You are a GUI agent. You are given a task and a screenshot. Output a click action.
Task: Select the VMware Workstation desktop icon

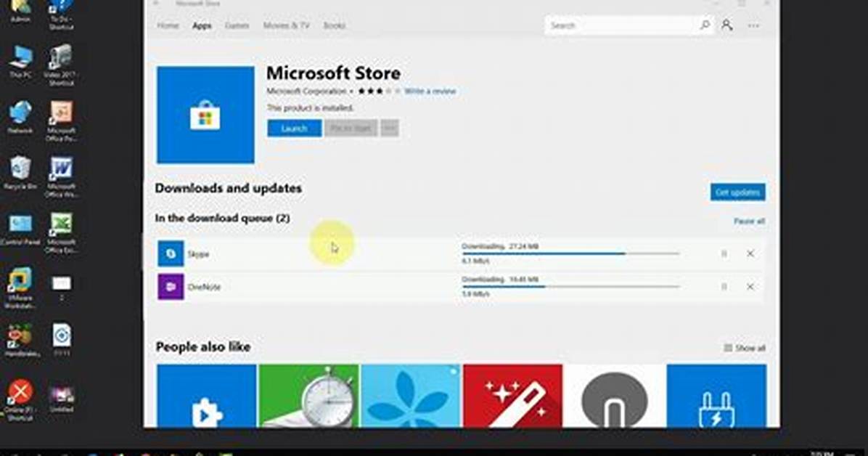20,288
